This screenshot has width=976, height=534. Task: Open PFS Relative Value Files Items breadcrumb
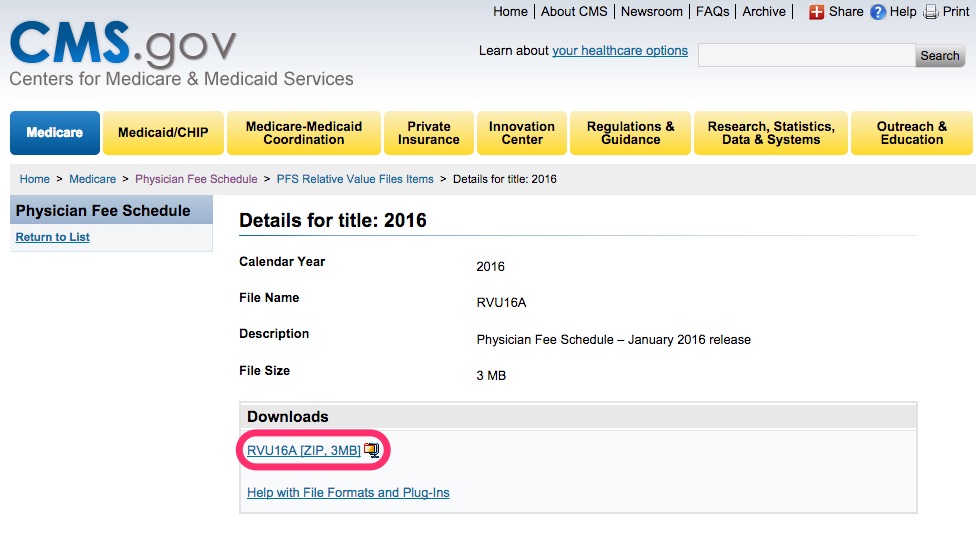point(355,179)
